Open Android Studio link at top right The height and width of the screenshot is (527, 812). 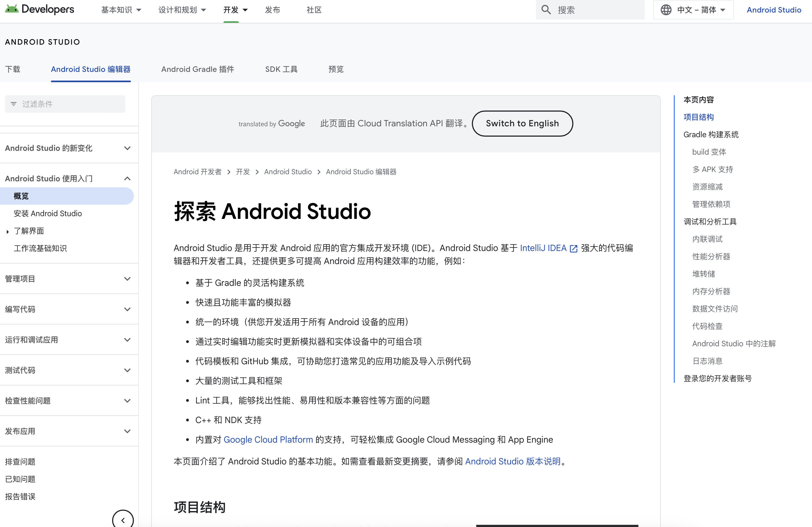(x=774, y=10)
